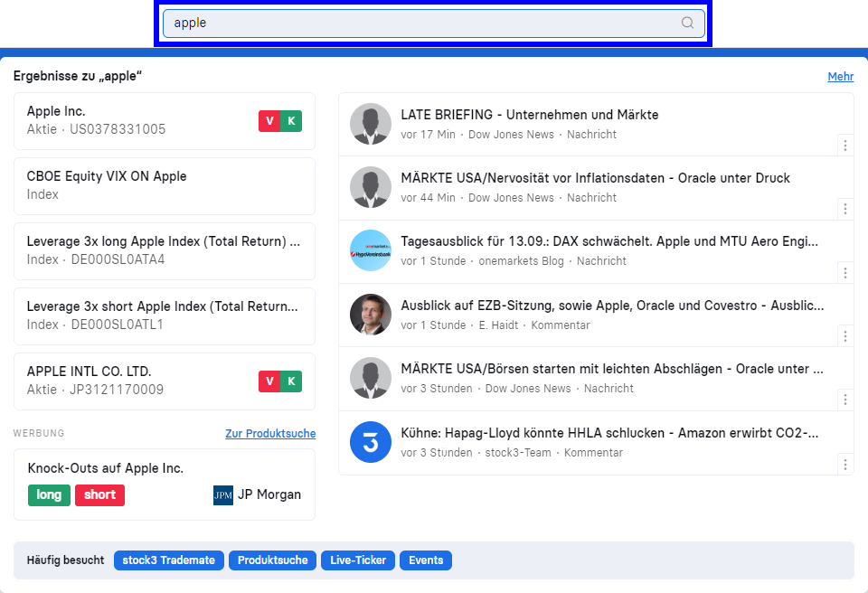Open Kühne: Hapag-Lloyd article
868x593 pixels.
609,433
